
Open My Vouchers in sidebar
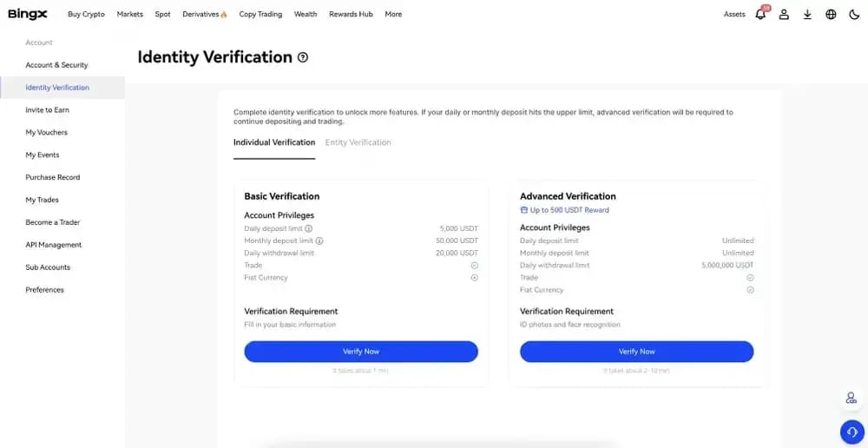47,132
